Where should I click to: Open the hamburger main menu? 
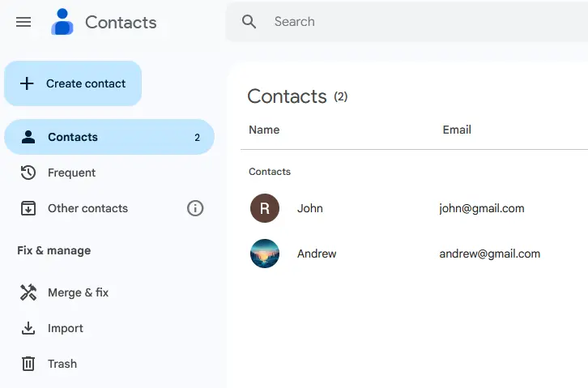(x=23, y=22)
